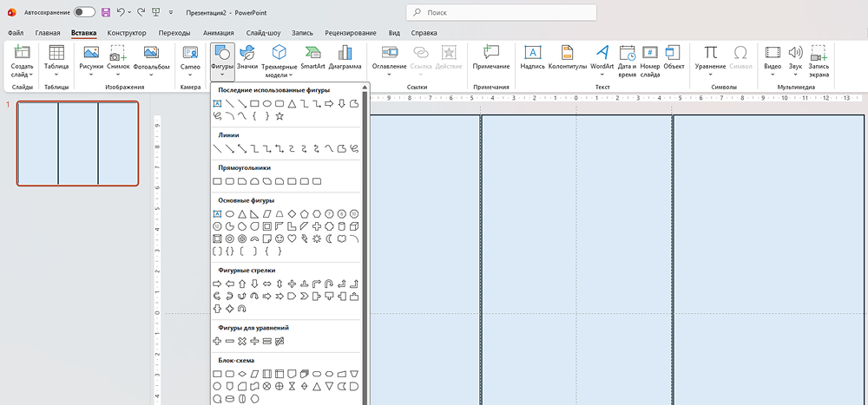Click the Объект insert button

click(674, 57)
